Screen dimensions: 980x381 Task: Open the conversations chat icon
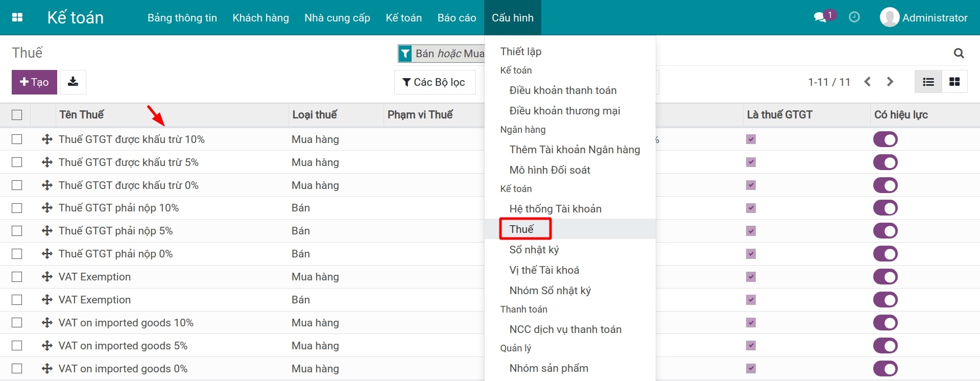pos(821,17)
